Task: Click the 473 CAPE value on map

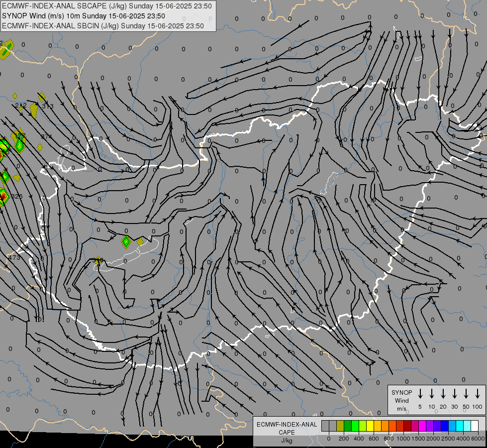Action: (14, 257)
